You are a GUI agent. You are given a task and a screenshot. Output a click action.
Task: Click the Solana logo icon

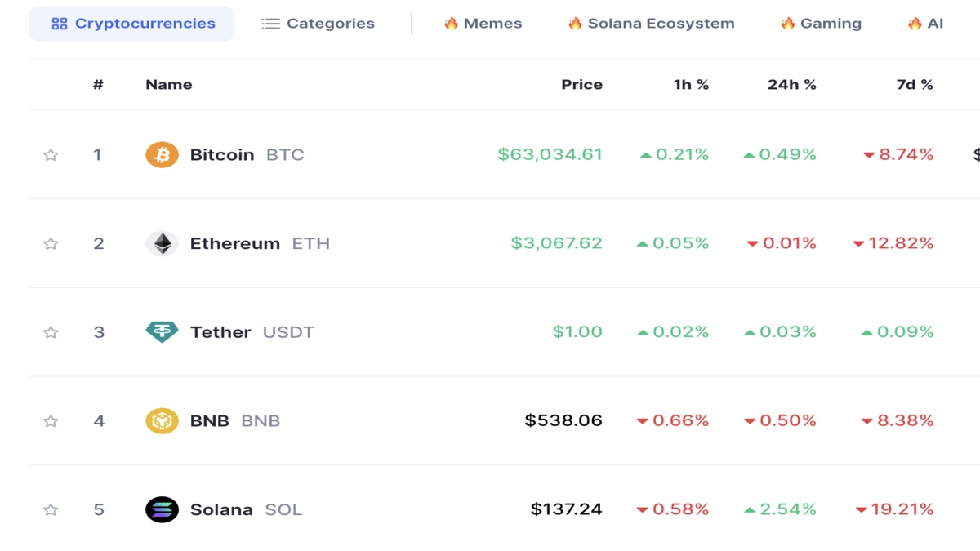[x=162, y=509]
